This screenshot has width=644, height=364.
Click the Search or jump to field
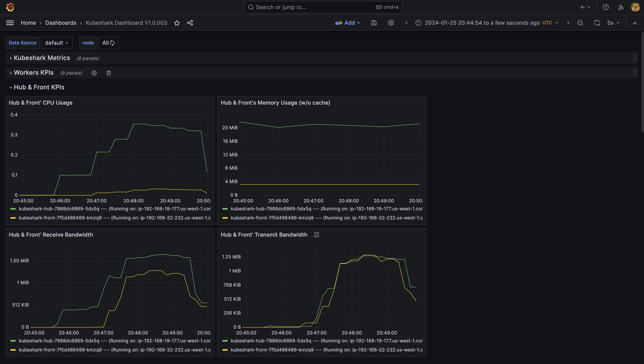point(323,7)
